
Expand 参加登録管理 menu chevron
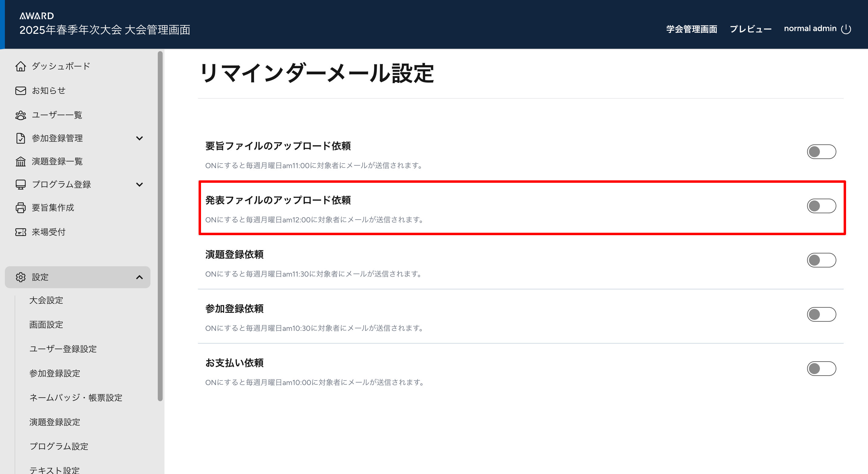(x=139, y=138)
